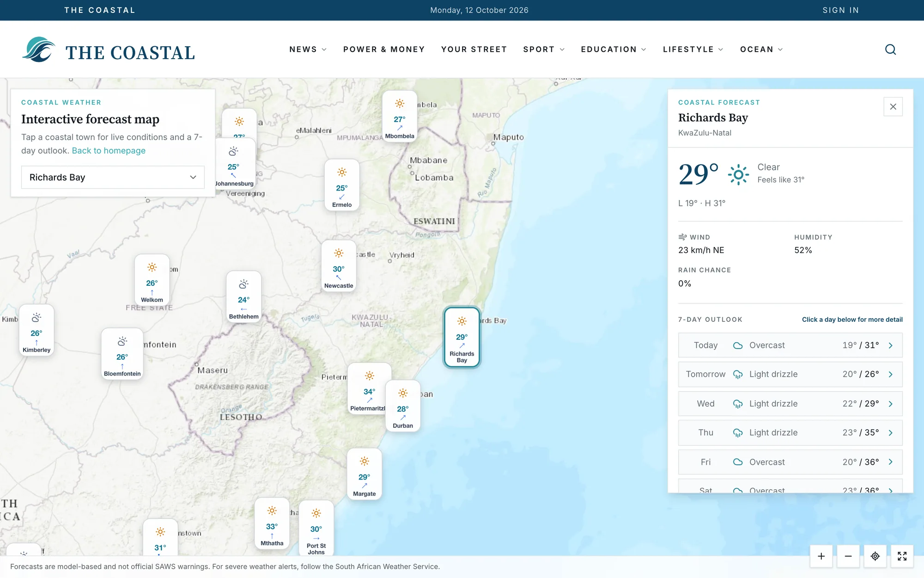Click The Coastal top bar text
The image size is (924, 578).
pos(100,10)
